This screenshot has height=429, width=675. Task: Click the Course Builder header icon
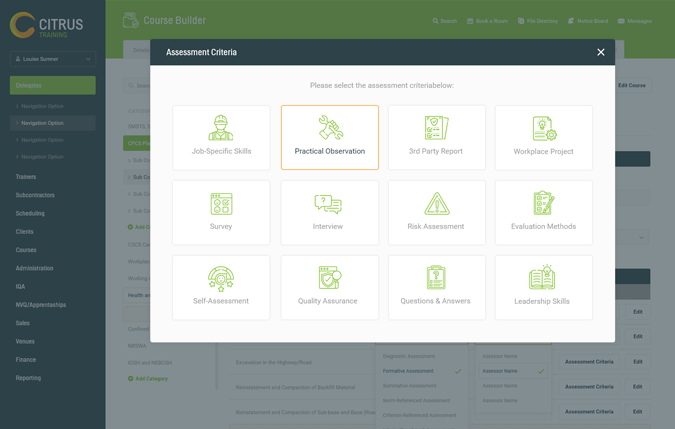[x=130, y=20]
